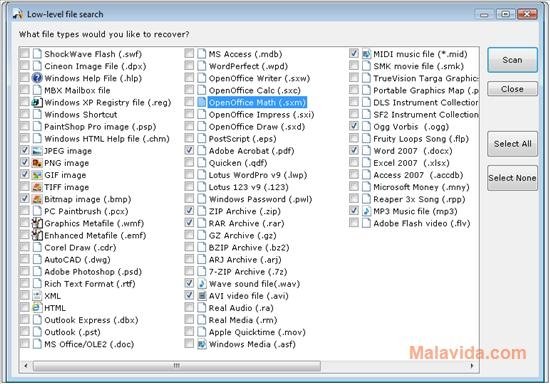The image size is (550, 384).
Task: Click the MIDI music file icon
Action: click(x=366, y=54)
